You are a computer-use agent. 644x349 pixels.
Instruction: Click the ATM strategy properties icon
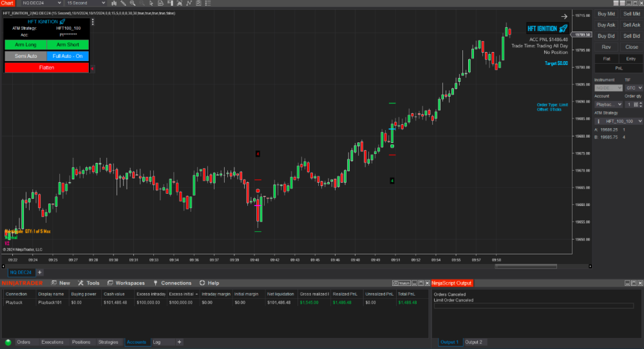click(x=598, y=121)
